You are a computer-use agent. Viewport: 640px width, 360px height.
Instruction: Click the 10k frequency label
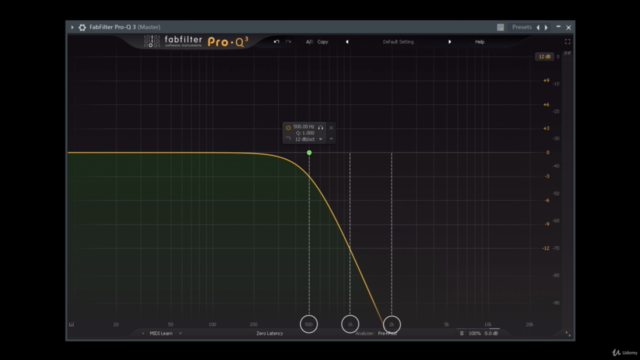click(488, 324)
